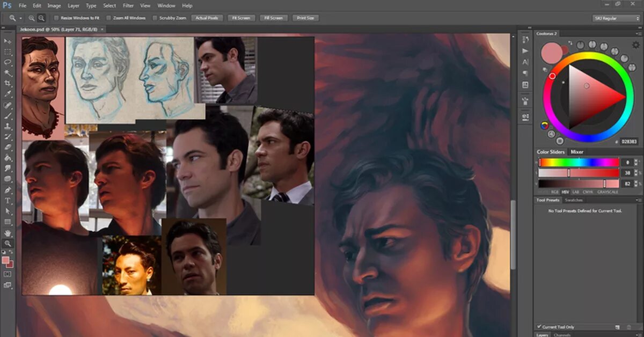This screenshot has height=337, width=644.
Task: Click the Zoom In magnifier option
Action: click(x=32, y=18)
